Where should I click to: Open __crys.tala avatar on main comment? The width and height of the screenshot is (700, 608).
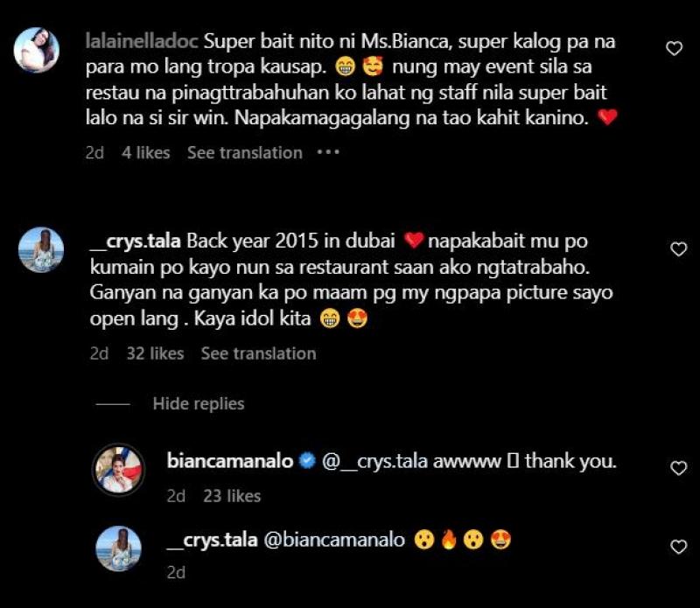pos(41,249)
